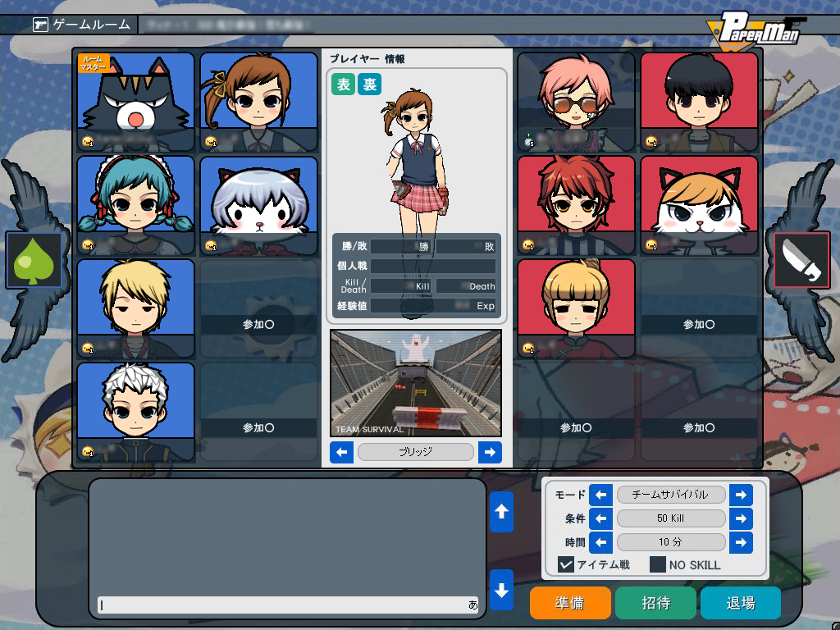Screen dimensions: 840x630
Task: Show character front view with 表 button
Action: pyautogui.click(x=343, y=84)
